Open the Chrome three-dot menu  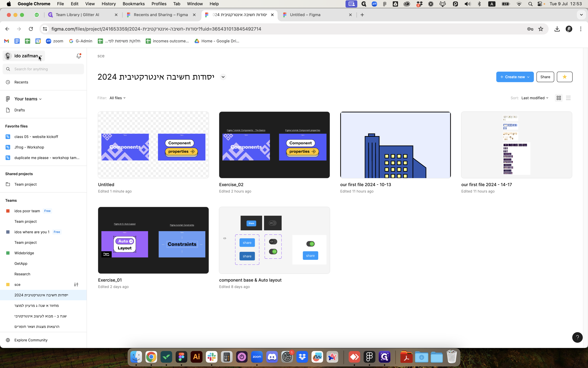point(581,29)
